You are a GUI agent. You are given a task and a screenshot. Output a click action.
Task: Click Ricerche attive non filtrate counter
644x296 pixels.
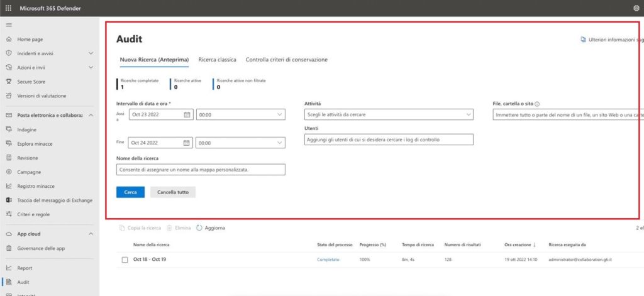tap(240, 84)
